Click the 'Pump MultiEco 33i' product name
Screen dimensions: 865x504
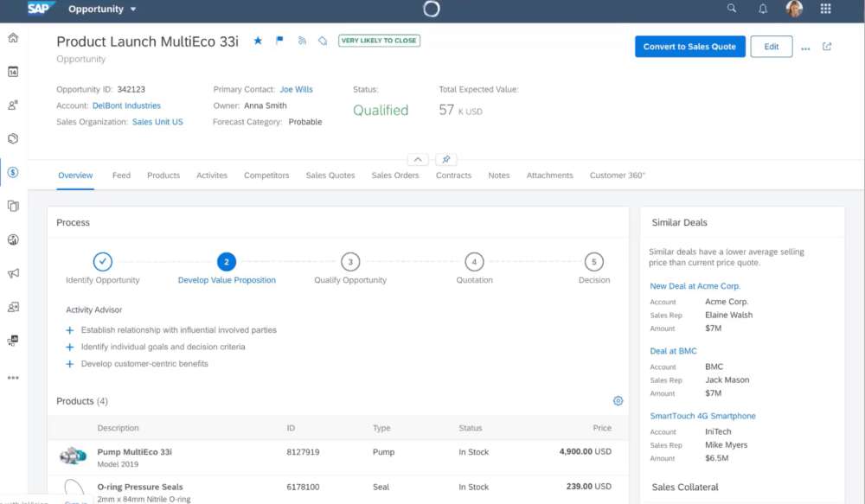[x=135, y=452]
